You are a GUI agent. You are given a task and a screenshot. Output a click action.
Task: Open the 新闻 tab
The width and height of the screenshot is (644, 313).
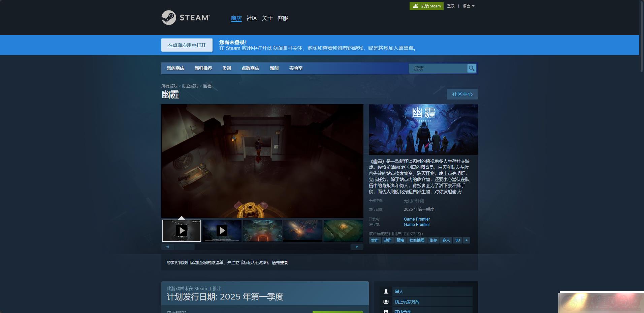pos(274,68)
